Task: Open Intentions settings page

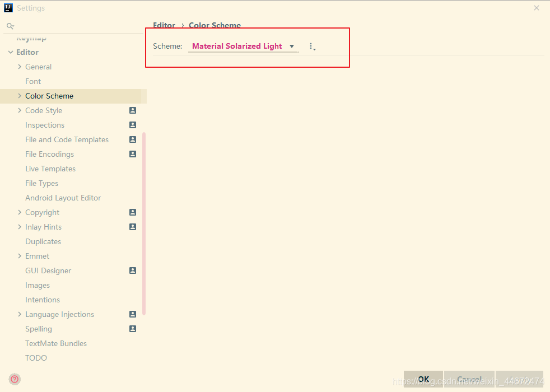Action: click(x=43, y=300)
